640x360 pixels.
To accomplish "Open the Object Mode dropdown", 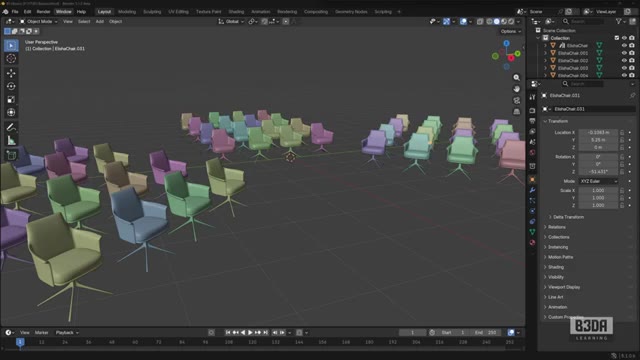I will tap(39, 21).
